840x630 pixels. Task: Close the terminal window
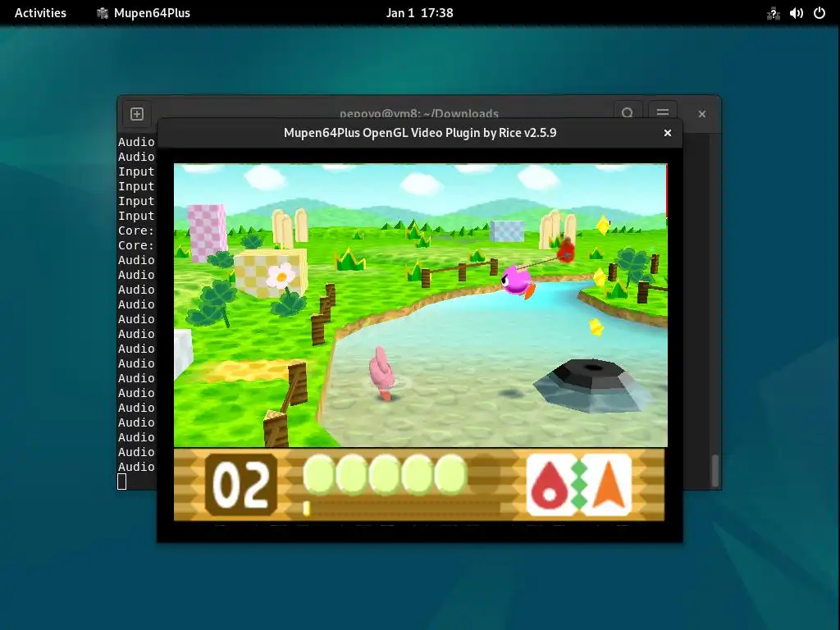coord(702,113)
